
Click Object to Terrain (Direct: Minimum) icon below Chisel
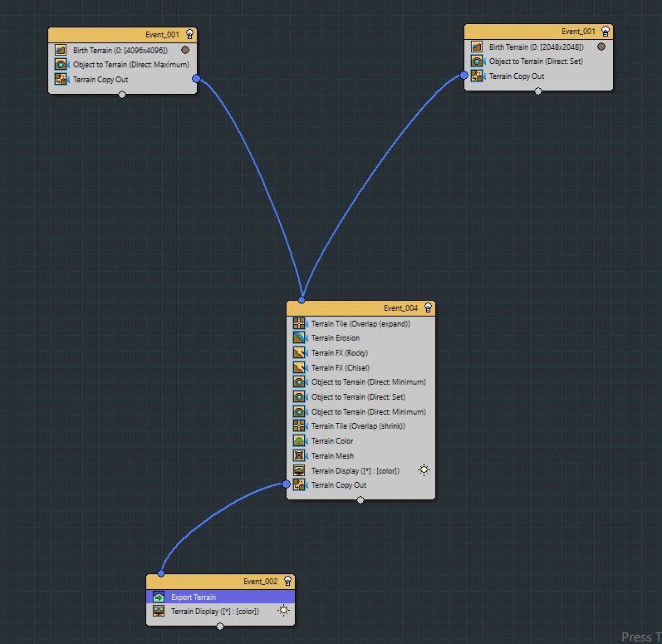coord(299,381)
